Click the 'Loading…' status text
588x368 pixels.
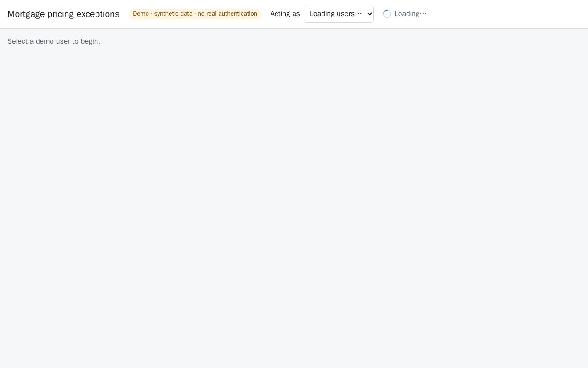pyautogui.click(x=410, y=14)
